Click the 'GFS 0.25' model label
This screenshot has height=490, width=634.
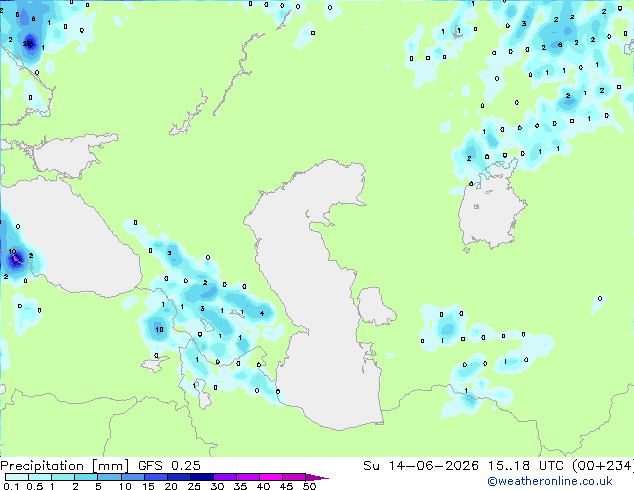[x=169, y=466]
